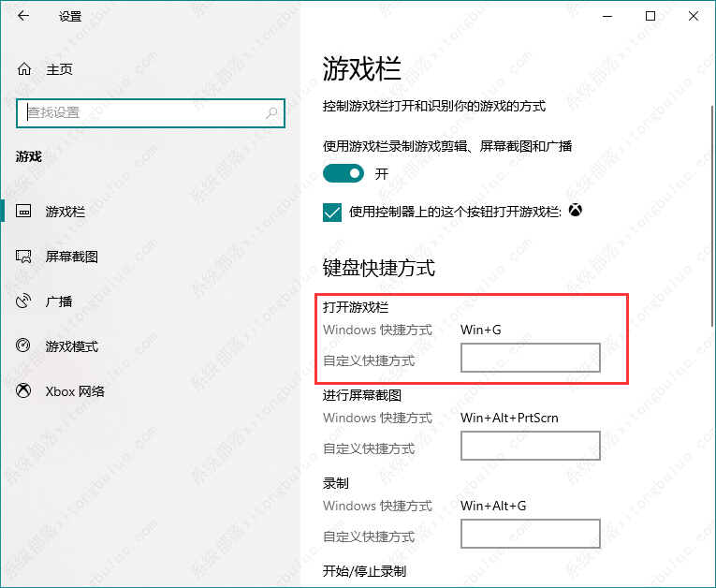Image resolution: width=716 pixels, height=588 pixels.
Task: Click the broadcast (广播) sidebar icon
Action: coord(24,301)
